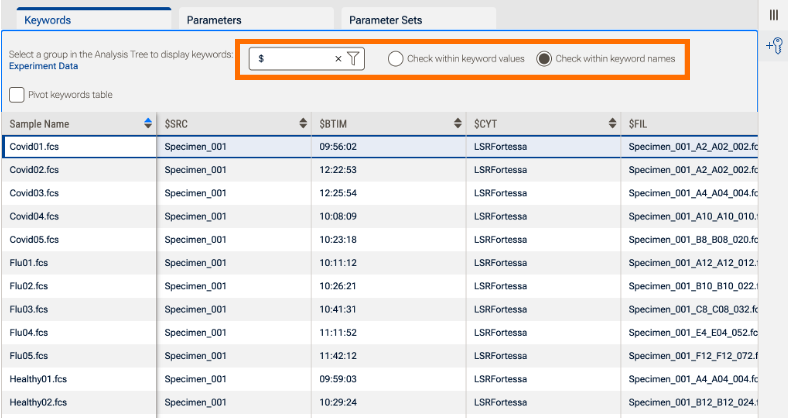Clear the keyword search with the X icon

click(338, 59)
